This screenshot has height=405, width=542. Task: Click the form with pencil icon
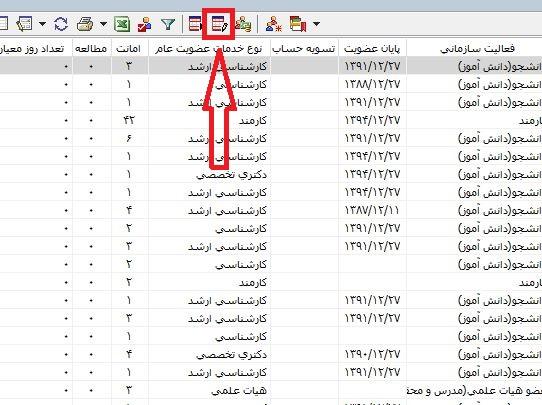click(x=25, y=24)
